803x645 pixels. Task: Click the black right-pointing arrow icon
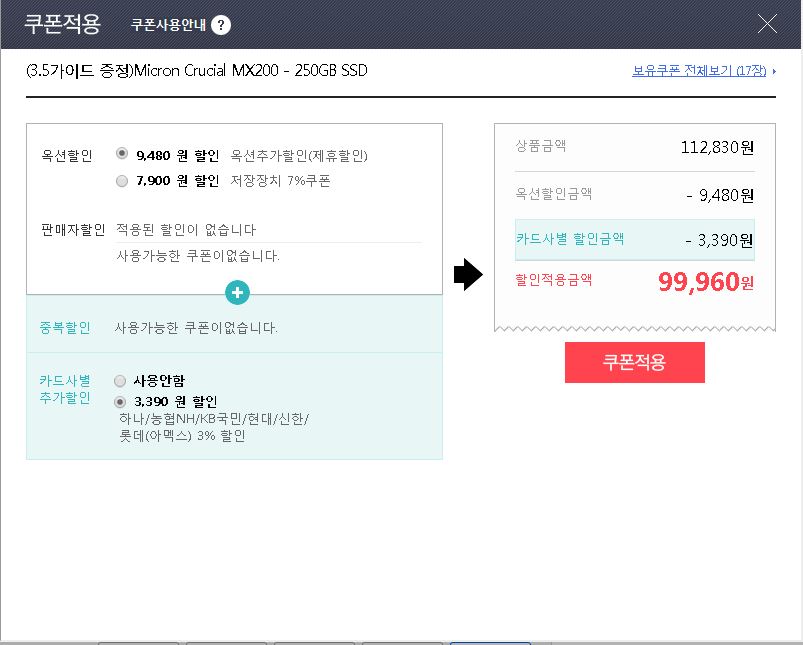click(x=468, y=276)
